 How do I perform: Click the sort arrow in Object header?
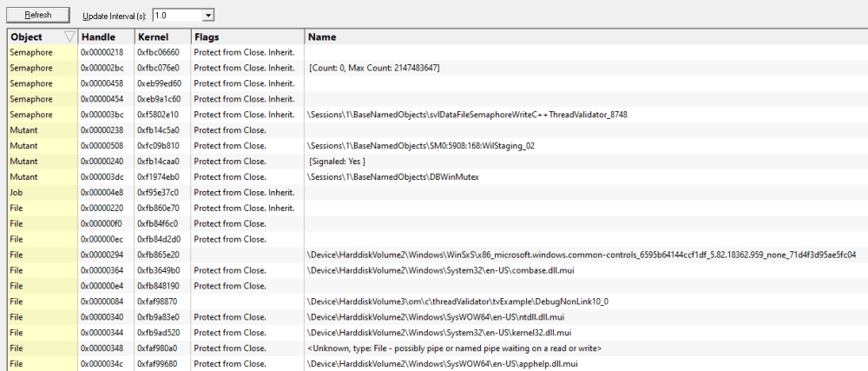coord(69,37)
